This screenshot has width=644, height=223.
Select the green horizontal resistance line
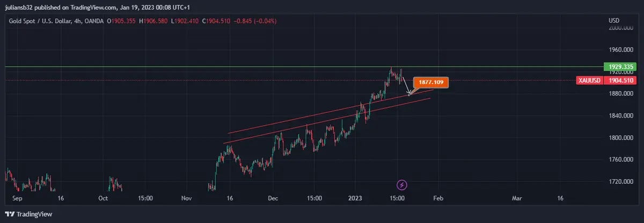[215, 67]
